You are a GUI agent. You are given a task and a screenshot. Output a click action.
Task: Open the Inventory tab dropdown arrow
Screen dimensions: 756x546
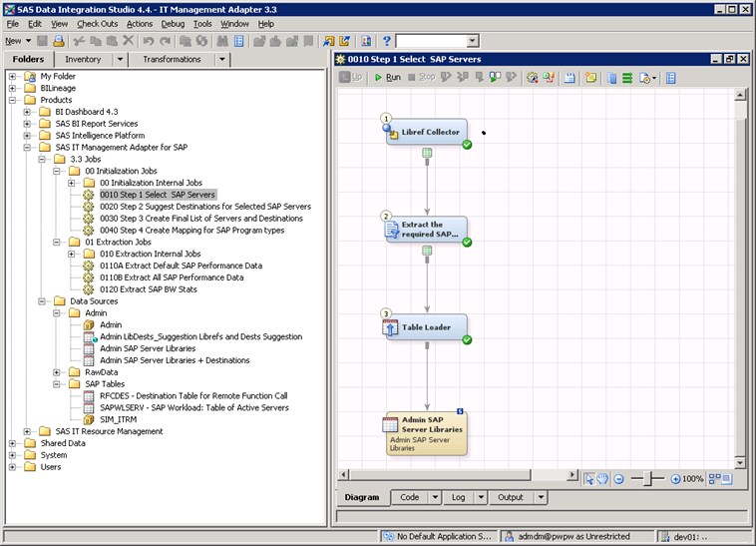click(x=120, y=59)
